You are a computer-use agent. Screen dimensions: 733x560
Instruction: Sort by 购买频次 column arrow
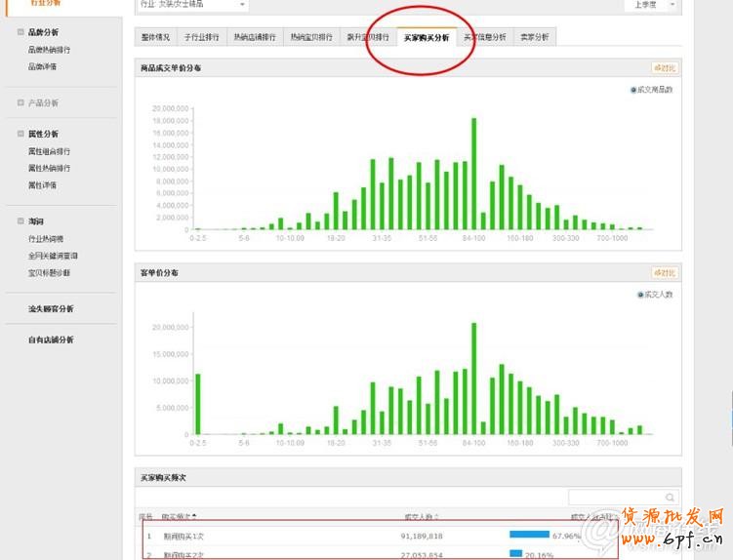point(194,516)
